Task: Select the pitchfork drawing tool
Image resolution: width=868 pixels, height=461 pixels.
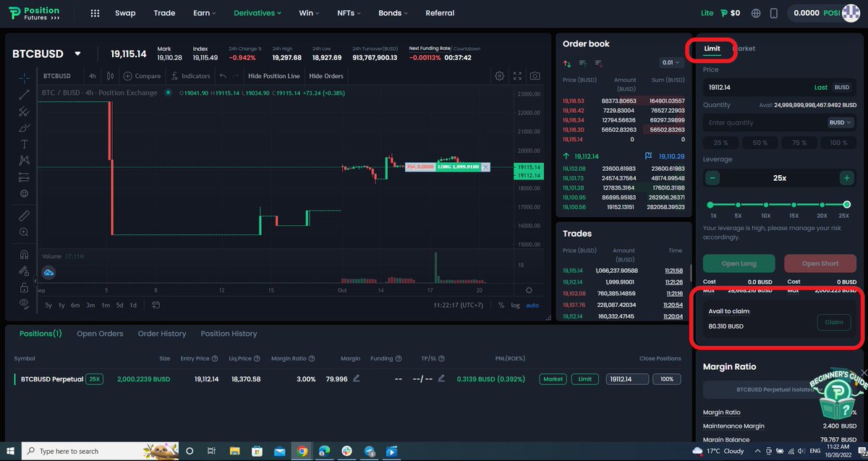Action: pos(25,111)
